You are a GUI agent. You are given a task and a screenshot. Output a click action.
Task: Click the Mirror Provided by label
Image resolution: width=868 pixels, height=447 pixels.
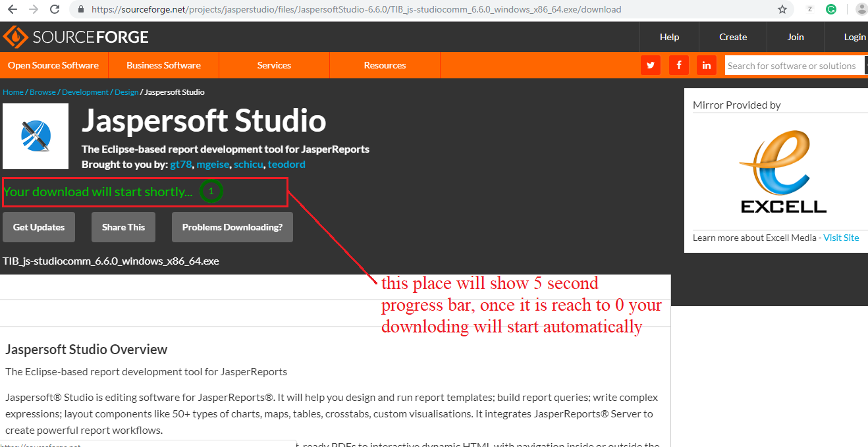click(x=737, y=105)
